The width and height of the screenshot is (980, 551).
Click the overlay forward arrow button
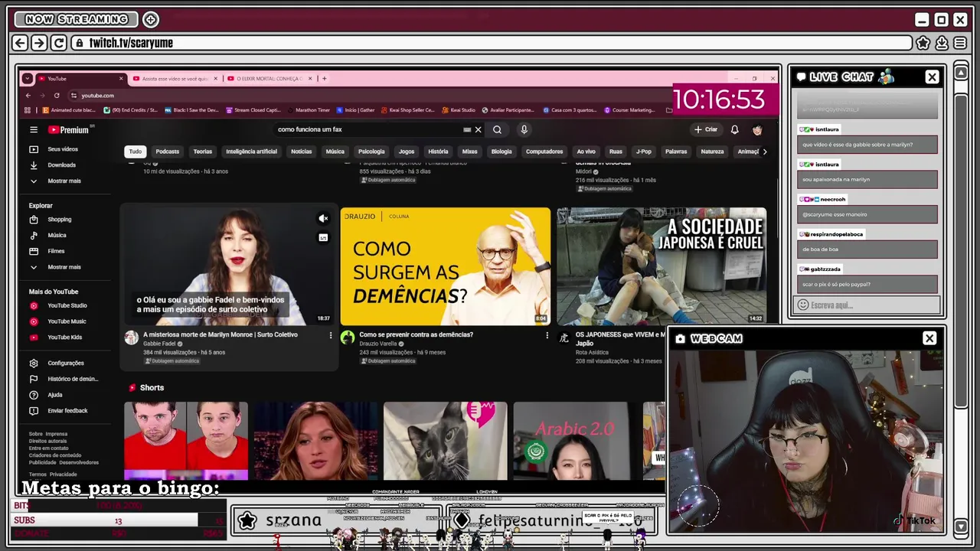(39, 43)
